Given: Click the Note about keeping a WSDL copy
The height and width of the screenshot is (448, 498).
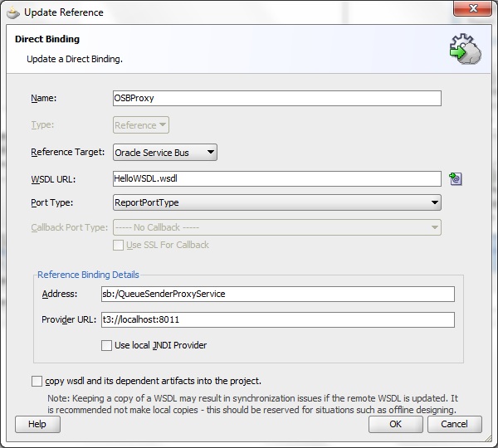Looking at the screenshot, I should 252,404.
